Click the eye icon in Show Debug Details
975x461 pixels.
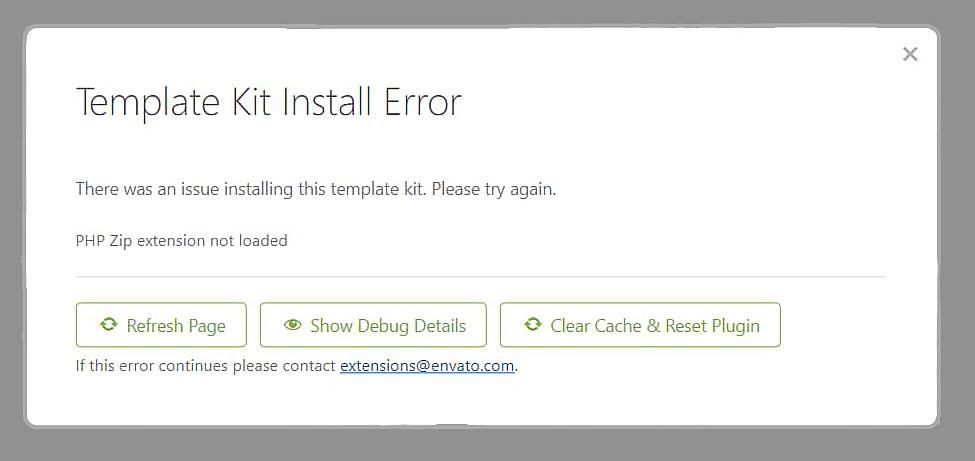(x=292, y=325)
